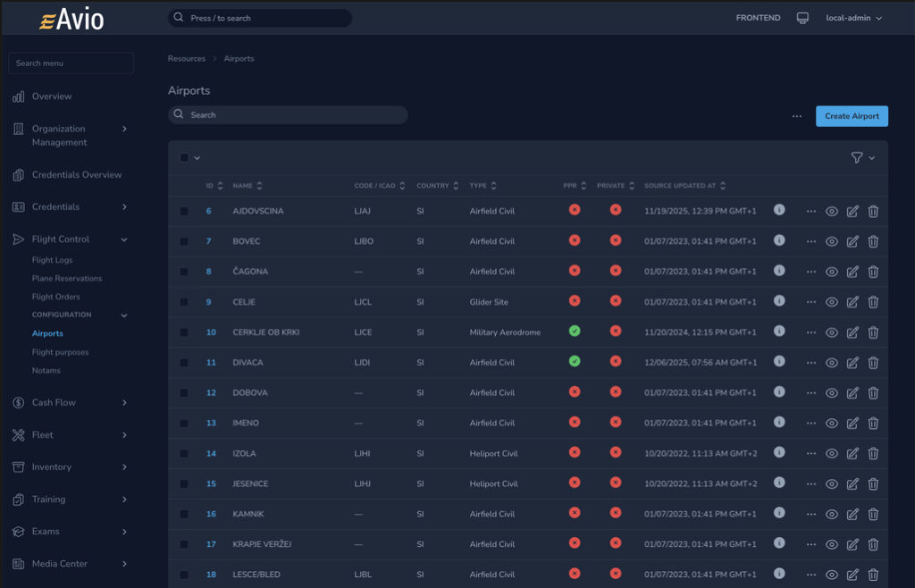Viewport: 915px width, 588px height.
Task: Select Airports in sidebar menu
Action: point(48,333)
